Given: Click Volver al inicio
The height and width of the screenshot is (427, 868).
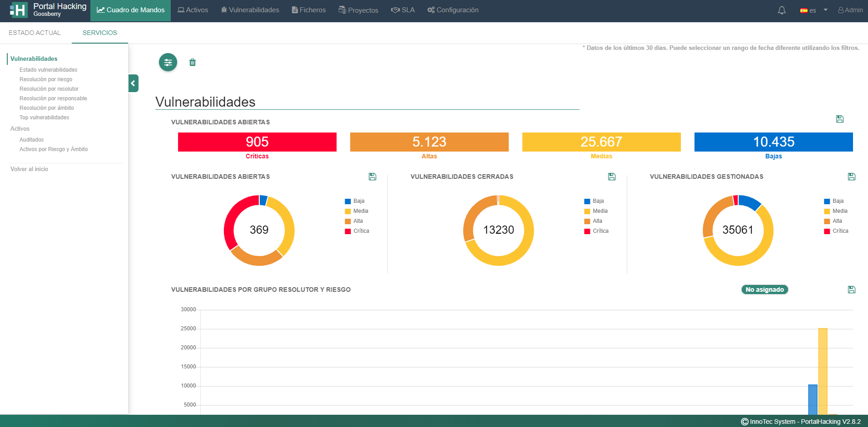Looking at the screenshot, I should [30, 169].
